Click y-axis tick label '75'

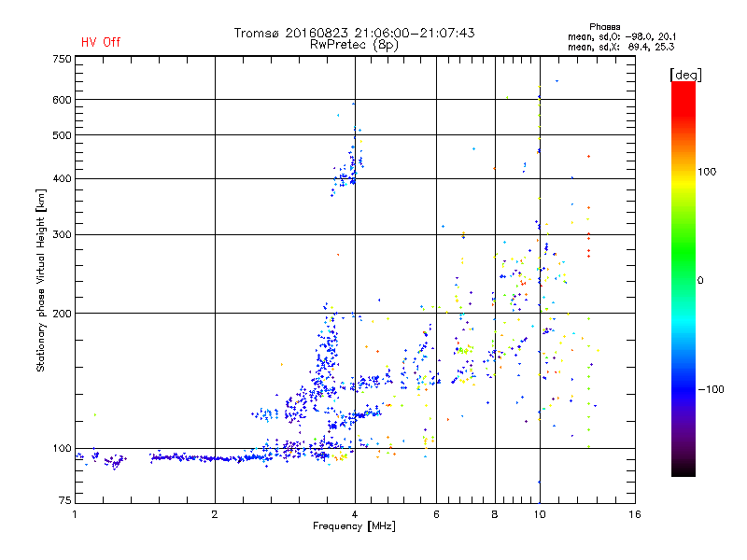65,500
